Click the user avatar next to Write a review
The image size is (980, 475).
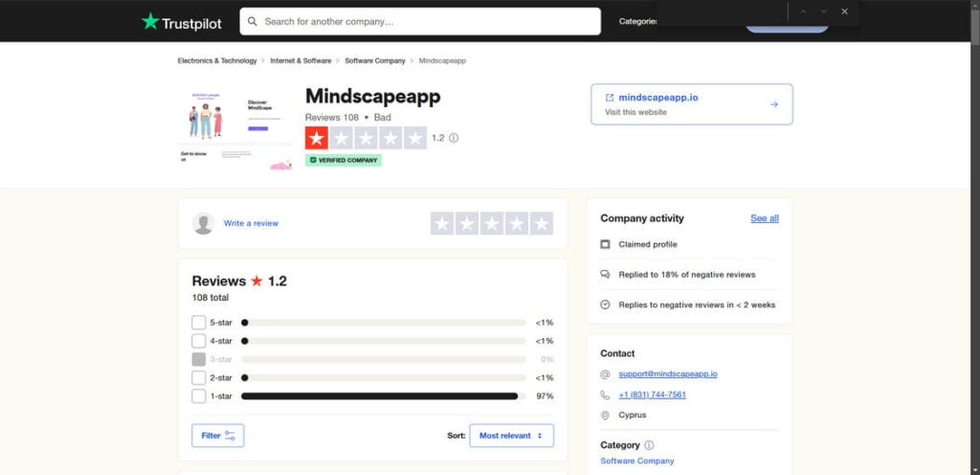203,223
